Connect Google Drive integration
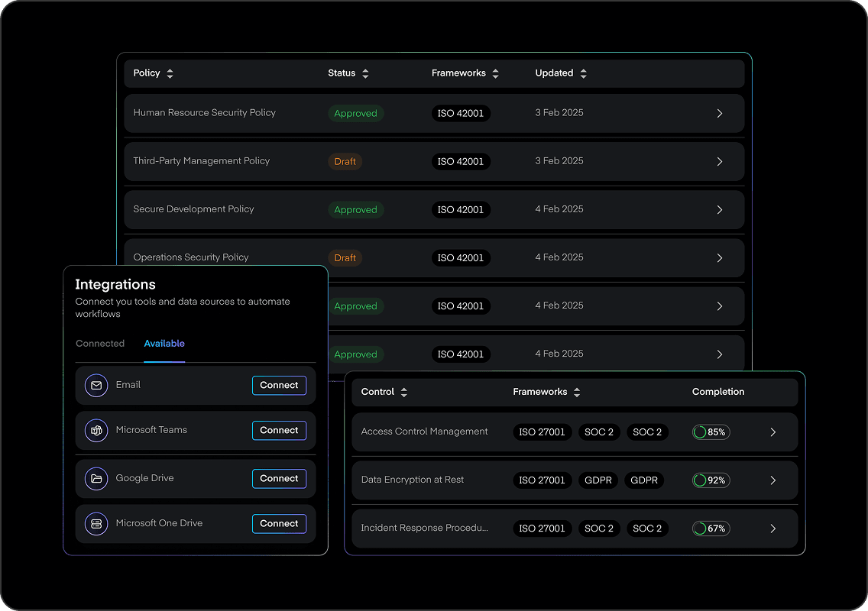 tap(279, 479)
